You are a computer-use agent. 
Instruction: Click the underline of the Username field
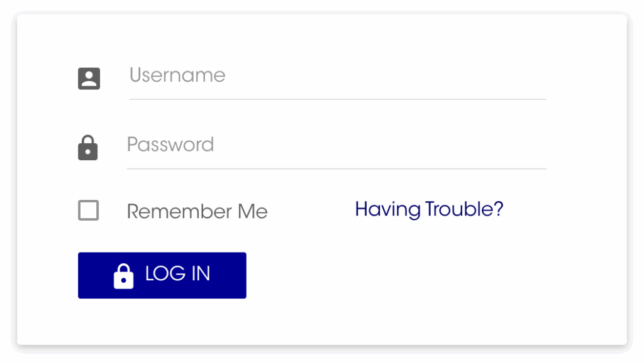tap(337, 99)
